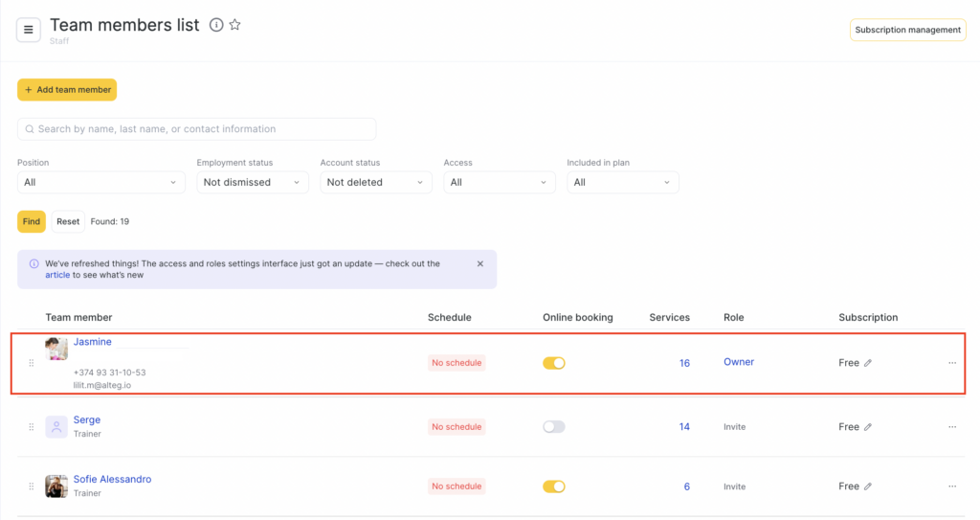Open the three-dot menu for Sofie Alessandro

coord(951,486)
